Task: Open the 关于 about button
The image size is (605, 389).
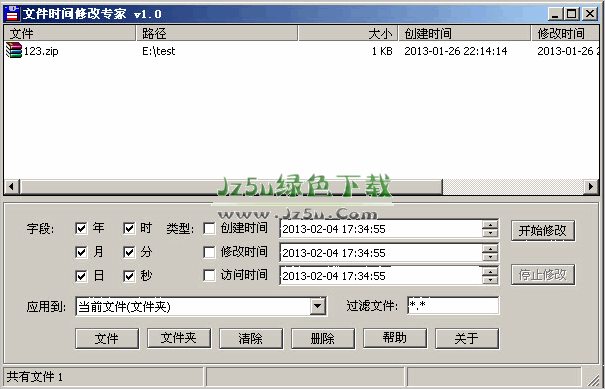Action: click(x=467, y=338)
